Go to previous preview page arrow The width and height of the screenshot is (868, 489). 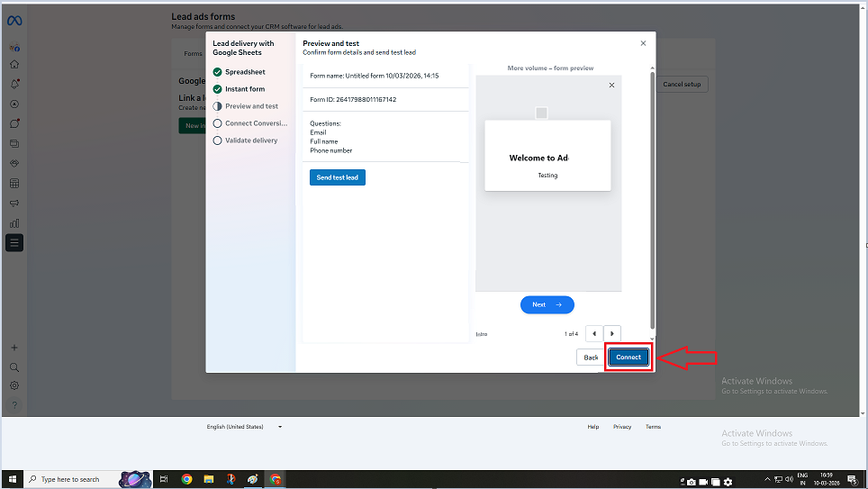[x=593, y=334]
